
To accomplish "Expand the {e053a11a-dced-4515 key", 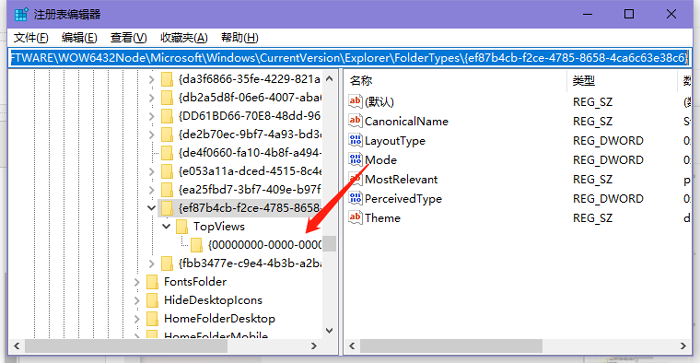I will point(151,171).
